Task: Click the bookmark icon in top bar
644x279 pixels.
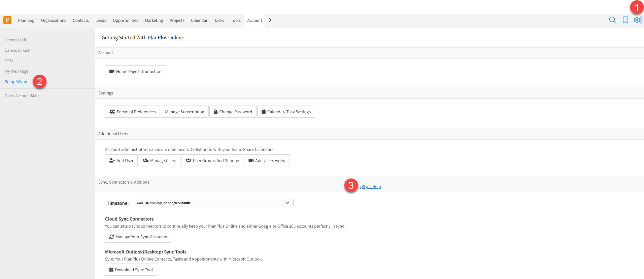Action: pyautogui.click(x=625, y=20)
